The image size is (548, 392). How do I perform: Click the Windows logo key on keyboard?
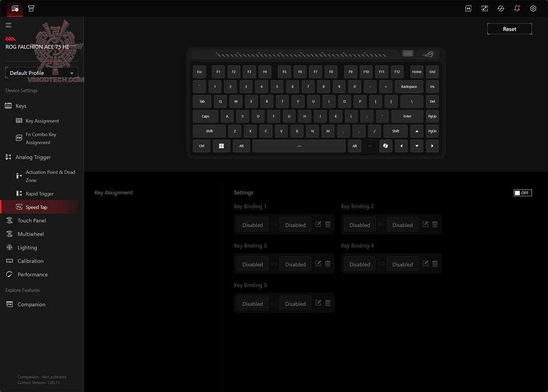tap(221, 146)
